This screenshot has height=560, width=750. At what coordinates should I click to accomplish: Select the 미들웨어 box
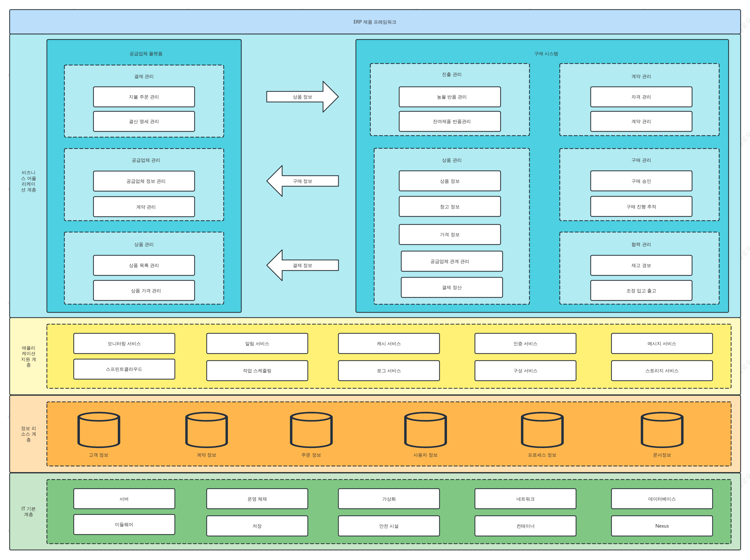pyautogui.click(x=124, y=524)
